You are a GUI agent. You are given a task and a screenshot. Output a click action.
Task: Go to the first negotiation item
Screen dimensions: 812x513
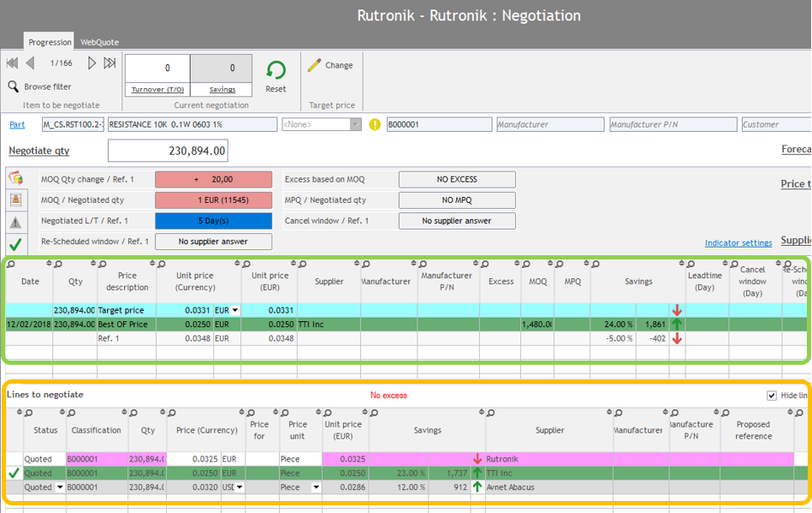coord(12,63)
